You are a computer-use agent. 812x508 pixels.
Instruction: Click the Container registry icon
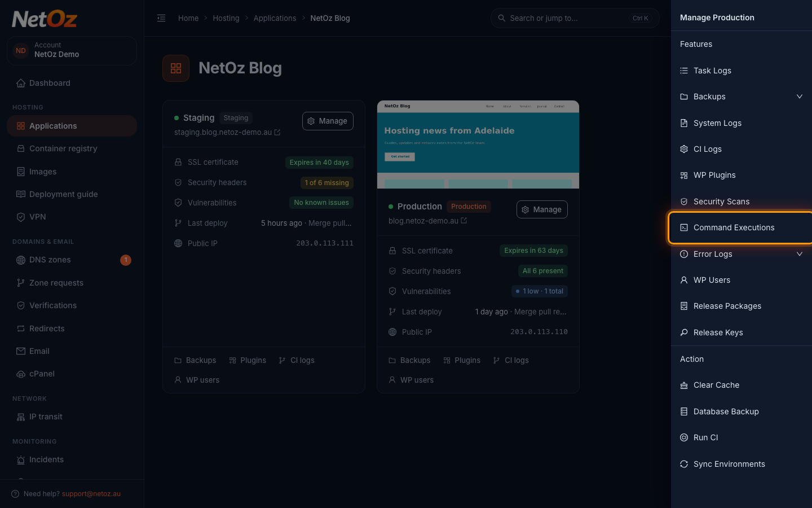point(21,148)
